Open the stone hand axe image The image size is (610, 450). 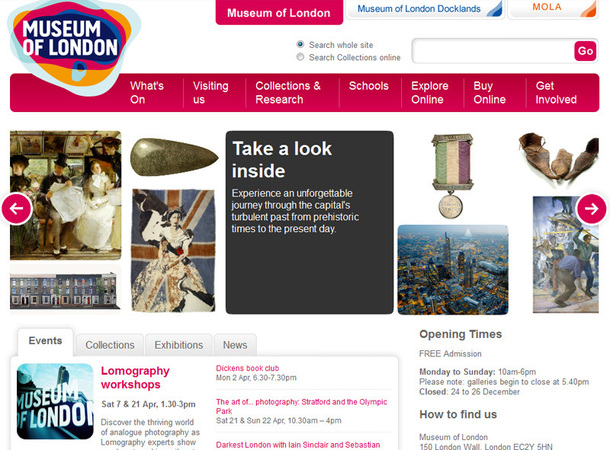174,157
